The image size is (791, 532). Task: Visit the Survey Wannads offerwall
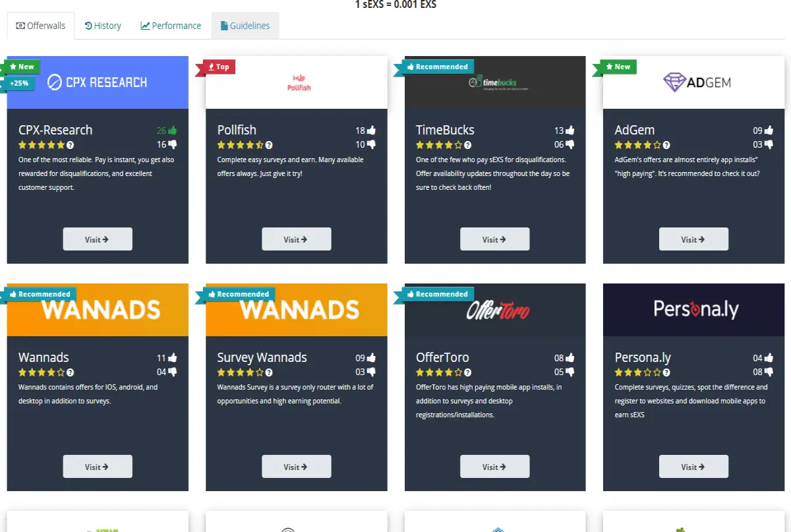[296, 467]
